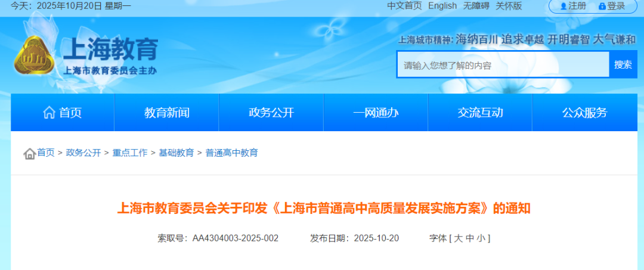Open 普通高中教育 breadcrumb link
The width and height of the screenshot is (644, 270).
click(x=231, y=153)
